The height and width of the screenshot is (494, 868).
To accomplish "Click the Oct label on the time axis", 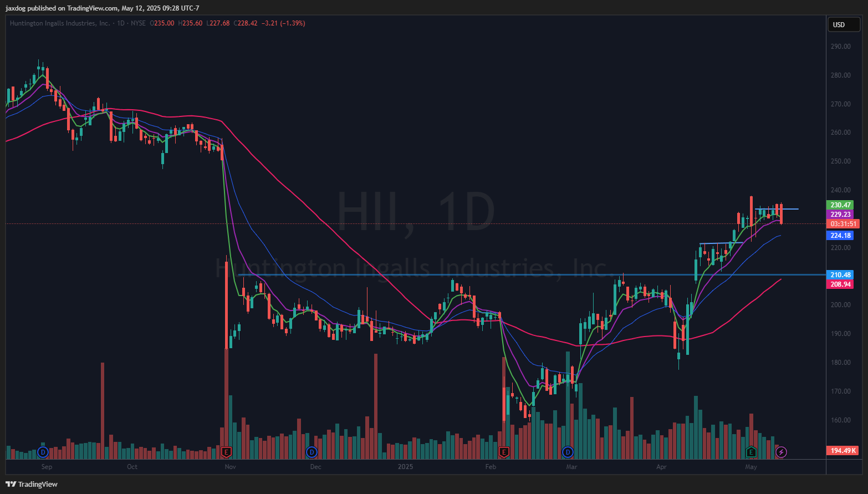I will tap(132, 467).
